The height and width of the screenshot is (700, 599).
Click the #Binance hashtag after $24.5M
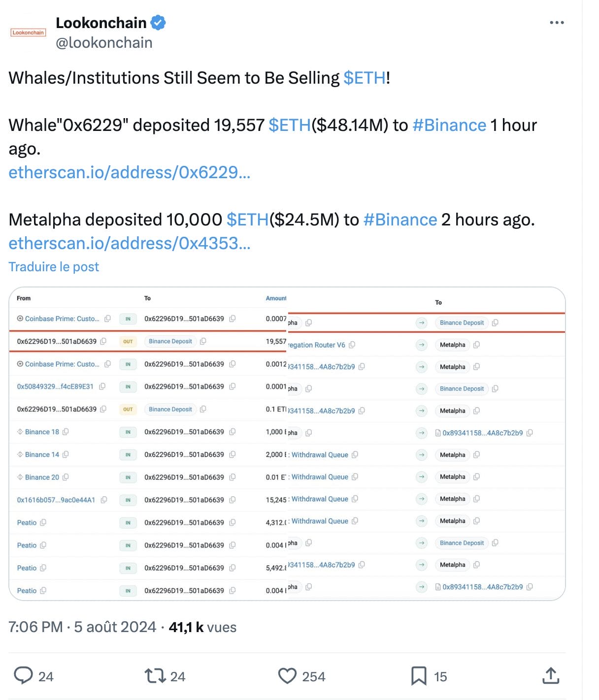(x=400, y=220)
